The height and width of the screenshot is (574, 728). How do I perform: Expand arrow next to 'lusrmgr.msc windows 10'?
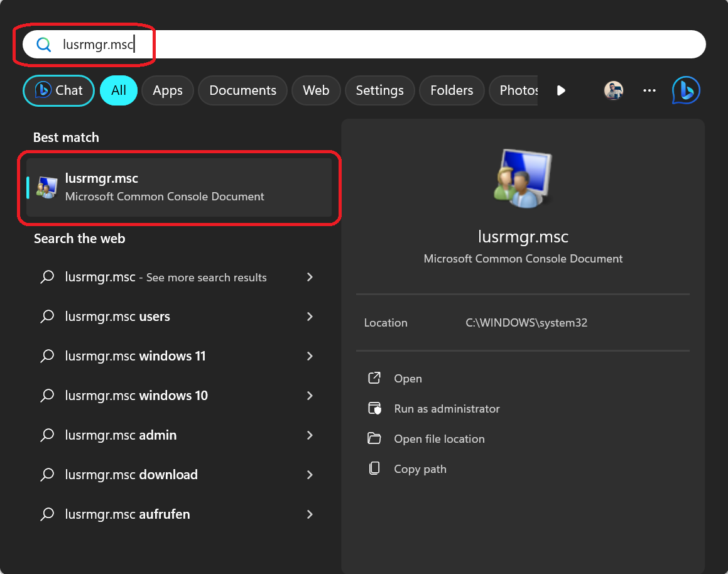tap(310, 396)
